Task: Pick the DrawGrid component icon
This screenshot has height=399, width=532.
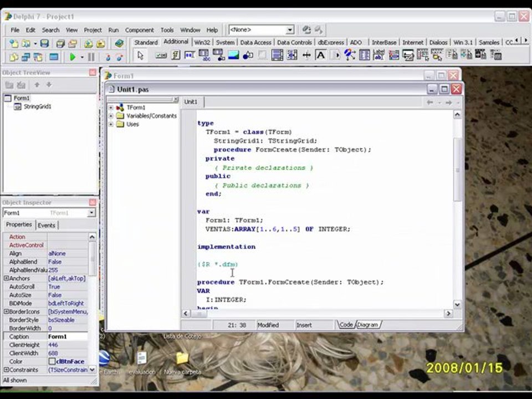Action: (219, 55)
